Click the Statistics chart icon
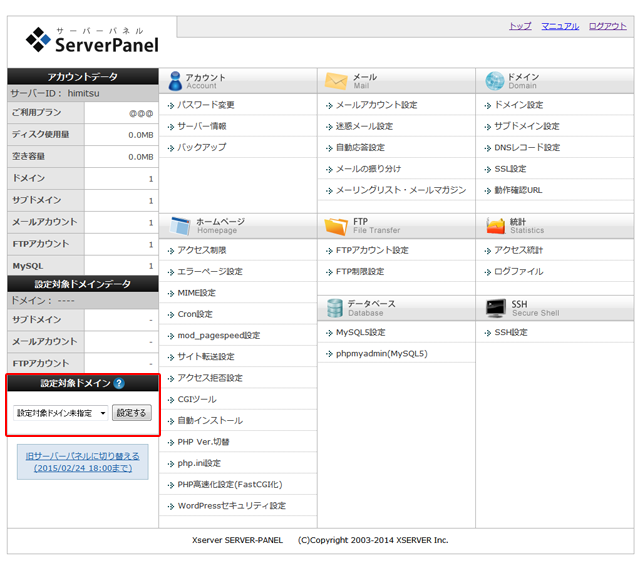 click(494, 225)
